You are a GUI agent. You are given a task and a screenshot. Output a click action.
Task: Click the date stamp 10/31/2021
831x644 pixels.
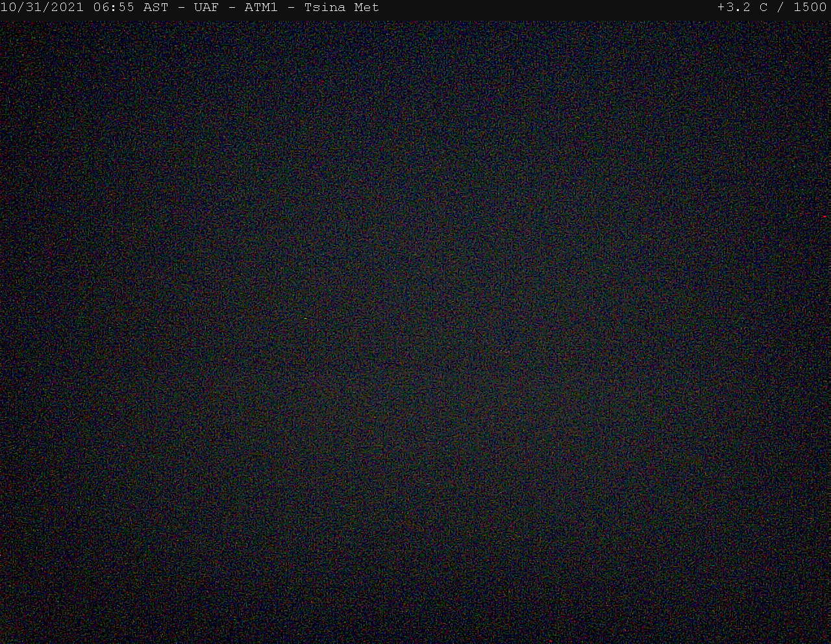(x=42, y=7)
